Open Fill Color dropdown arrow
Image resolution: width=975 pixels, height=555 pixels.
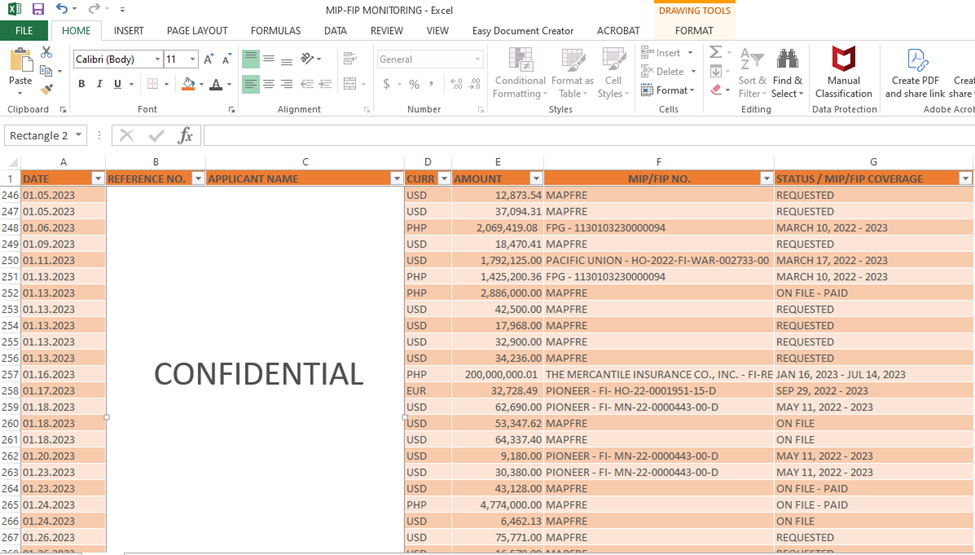point(201,84)
